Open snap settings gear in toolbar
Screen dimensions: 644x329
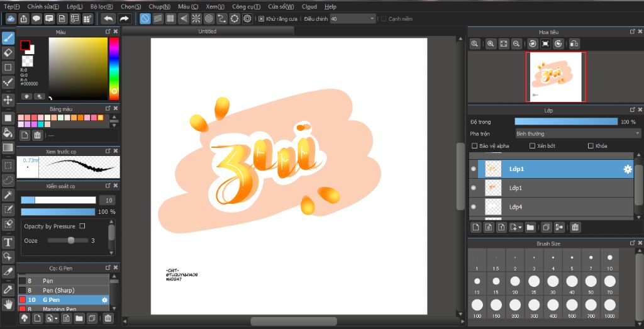(x=247, y=18)
